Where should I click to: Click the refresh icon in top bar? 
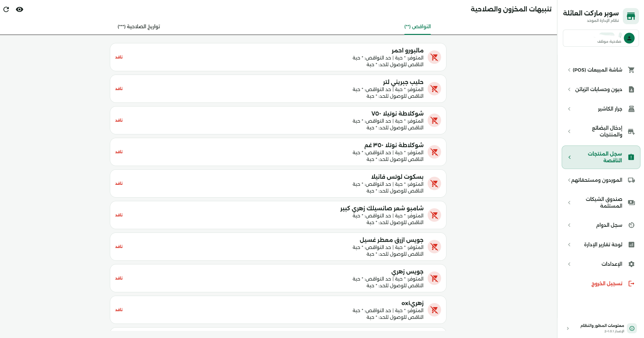(x=6, y=9)
